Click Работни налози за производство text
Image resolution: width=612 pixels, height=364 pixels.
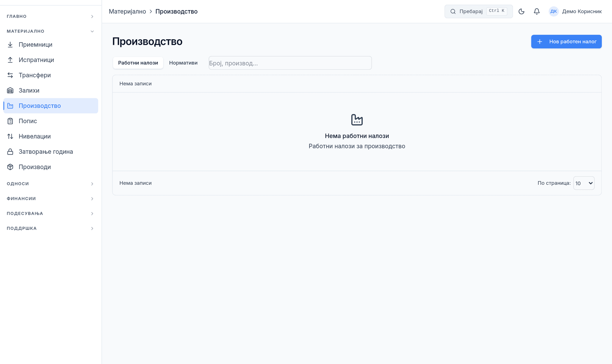(357, 146)
